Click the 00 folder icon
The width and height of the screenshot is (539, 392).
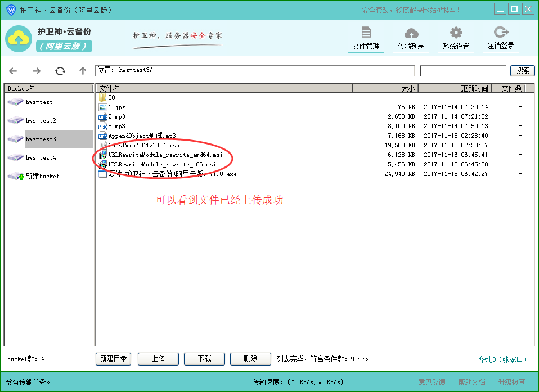(x=102, y=97)
